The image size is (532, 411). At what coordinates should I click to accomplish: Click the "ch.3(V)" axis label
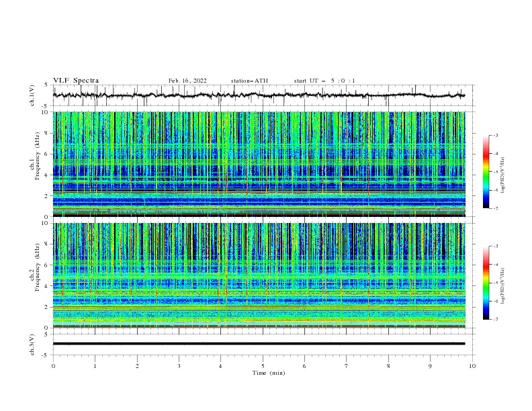(x=32, y=345)
